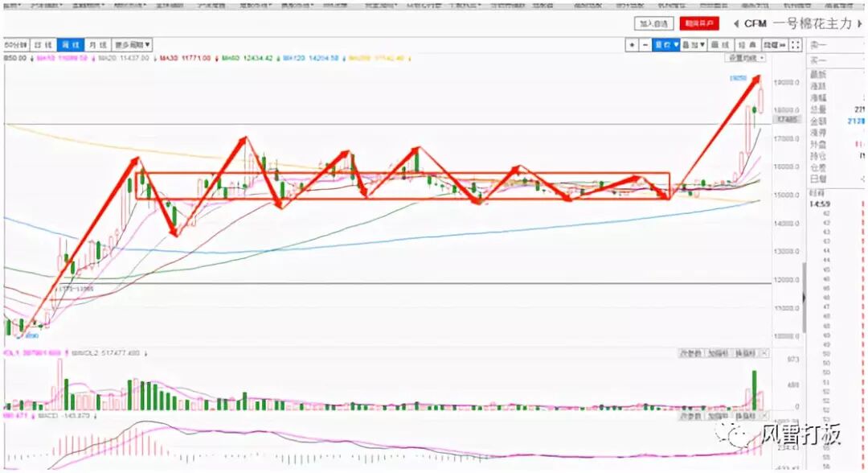Click the 买一 row in the order book panel
This screenshot has width=868, height=473.
(x=836, y=60)
